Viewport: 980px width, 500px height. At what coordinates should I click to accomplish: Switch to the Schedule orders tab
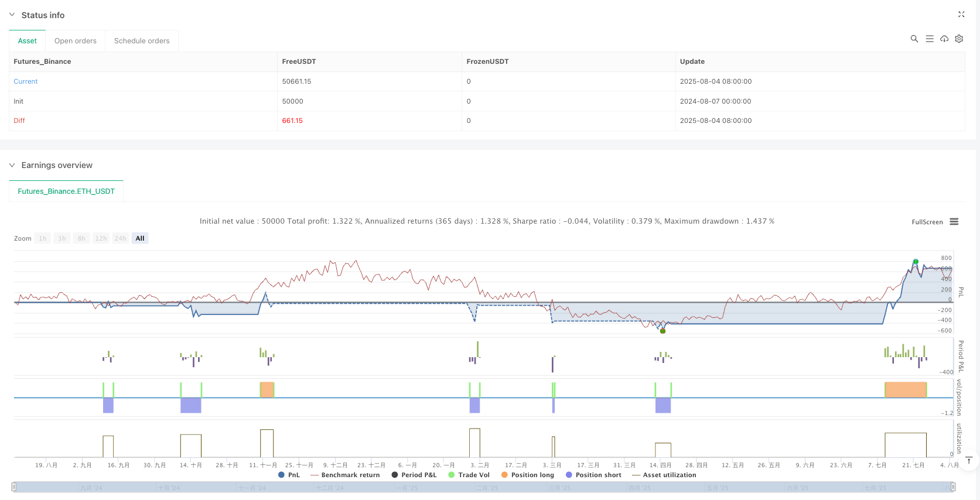(x=142, y=41)
